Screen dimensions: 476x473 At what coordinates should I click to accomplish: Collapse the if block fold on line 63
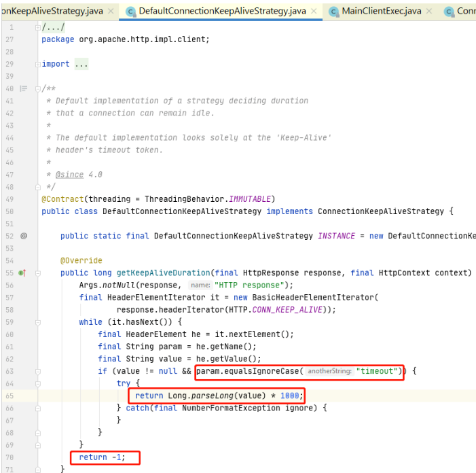(37, 372)
